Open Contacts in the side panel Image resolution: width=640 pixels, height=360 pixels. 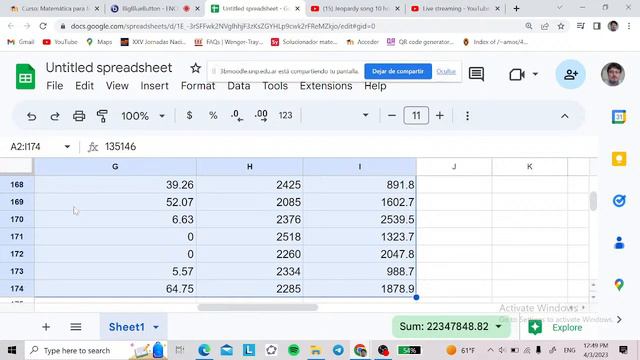(x=619, y=243)
